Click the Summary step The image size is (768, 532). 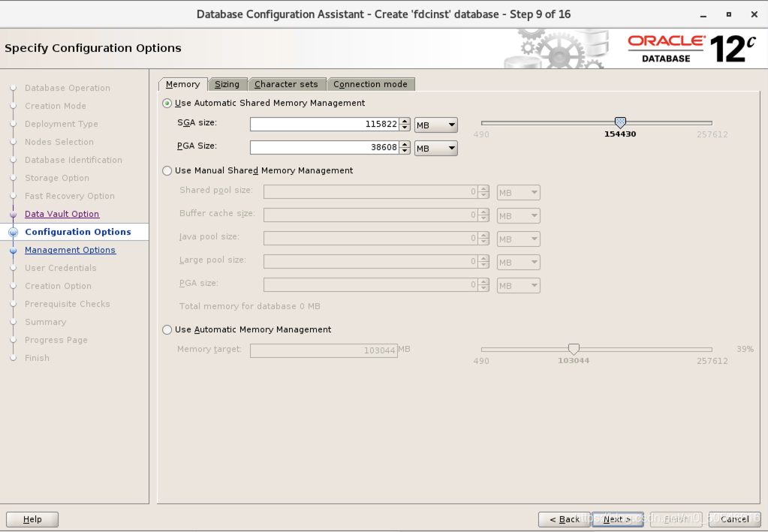click(46, 322)
